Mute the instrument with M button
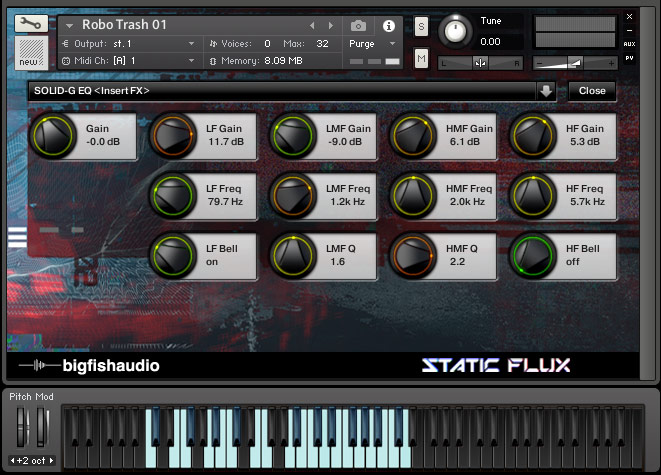The image size is (661, 475). [421, 58]
